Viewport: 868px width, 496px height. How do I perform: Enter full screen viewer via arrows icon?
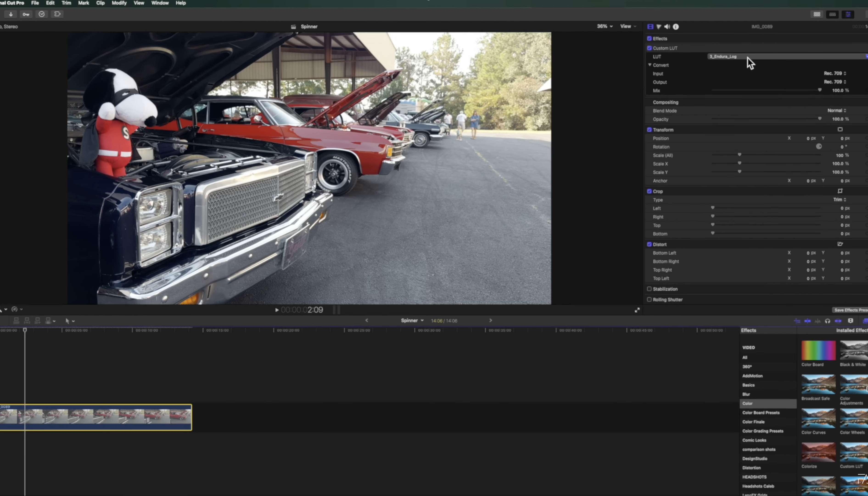point(637,310)
